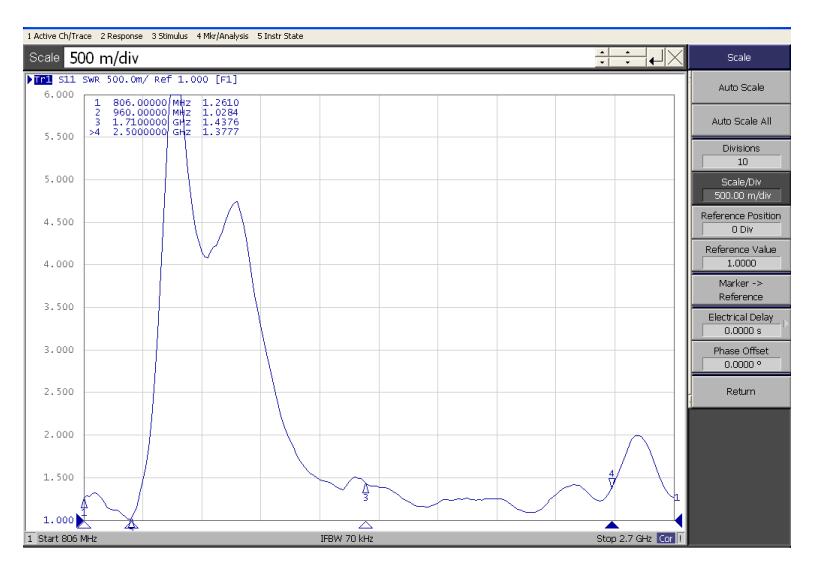834x571 pixels.
Task: Open the Stimulus menu
Action: tap(170, 36)
